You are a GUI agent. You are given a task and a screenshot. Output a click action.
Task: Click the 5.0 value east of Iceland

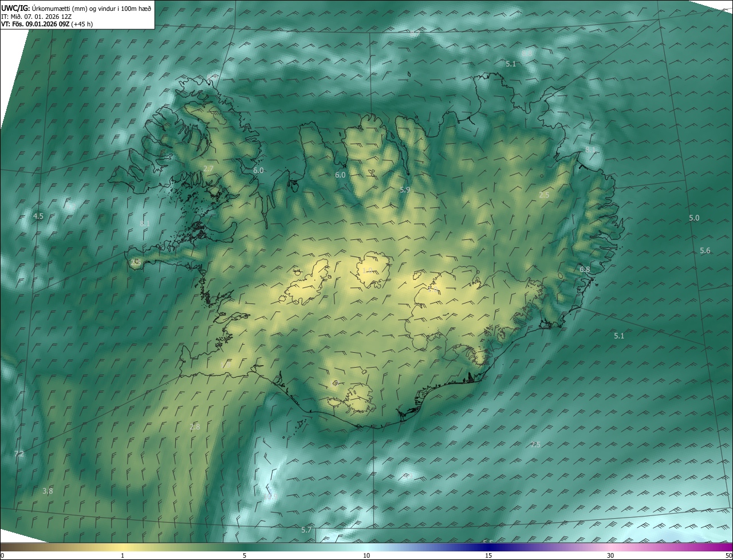694,218
